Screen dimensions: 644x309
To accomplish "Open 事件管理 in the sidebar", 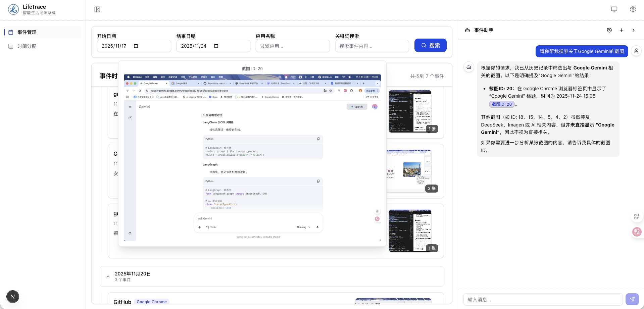I will coord(27,32).
